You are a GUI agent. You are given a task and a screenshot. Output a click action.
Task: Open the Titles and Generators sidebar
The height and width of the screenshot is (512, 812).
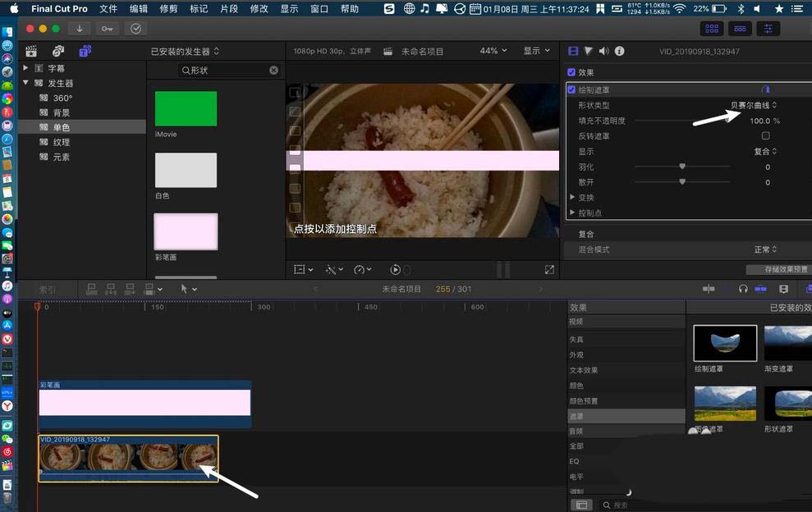point(85,51)
